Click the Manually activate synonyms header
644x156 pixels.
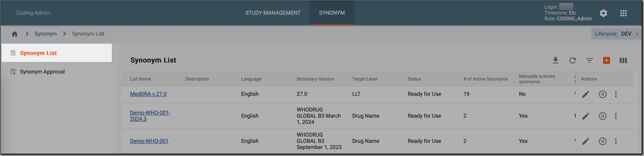pyautogui.click(x=537, y=79)
